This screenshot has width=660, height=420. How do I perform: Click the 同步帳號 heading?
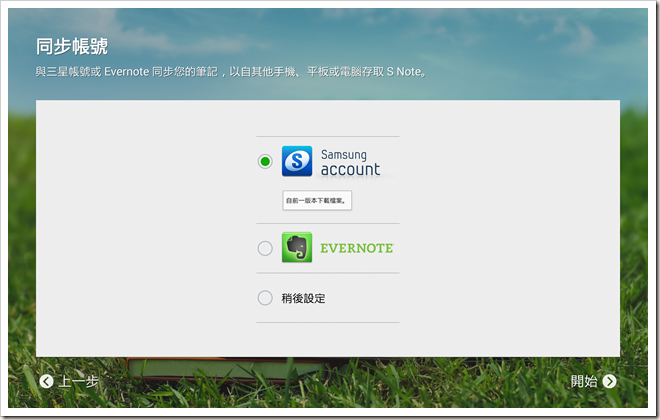(72, 46)
